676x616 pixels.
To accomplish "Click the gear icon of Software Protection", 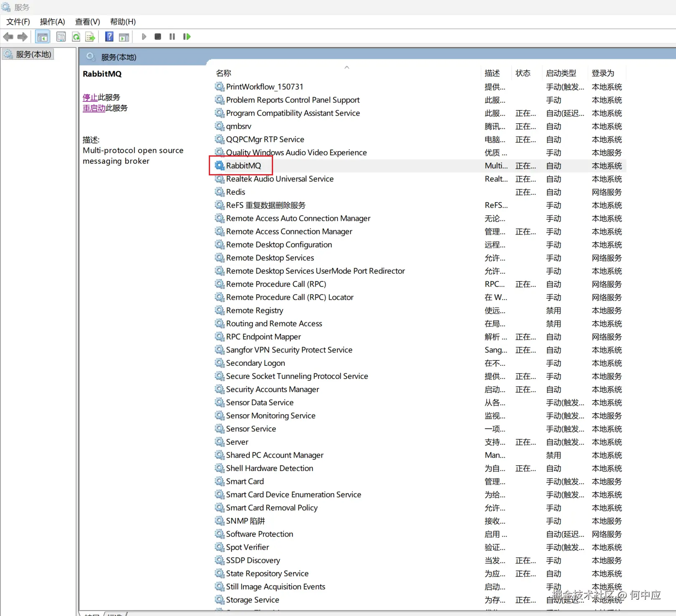I will point(220,534).
